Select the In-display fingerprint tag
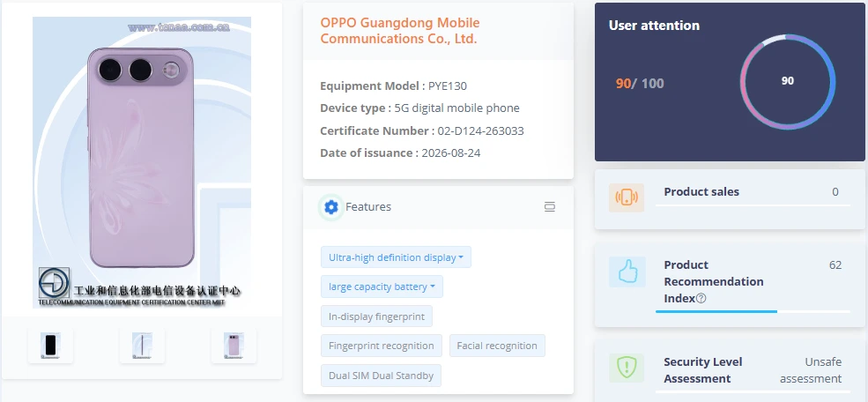 coord(376,316)
